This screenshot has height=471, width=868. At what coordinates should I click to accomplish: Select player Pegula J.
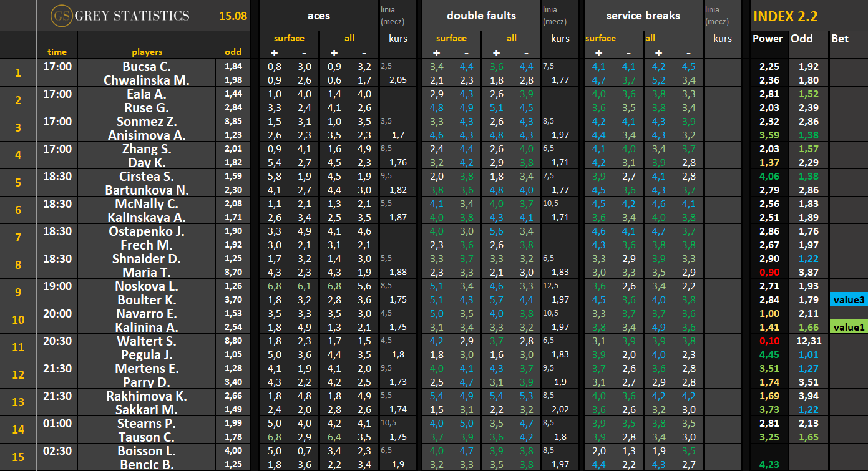click(x=147, y=355)
